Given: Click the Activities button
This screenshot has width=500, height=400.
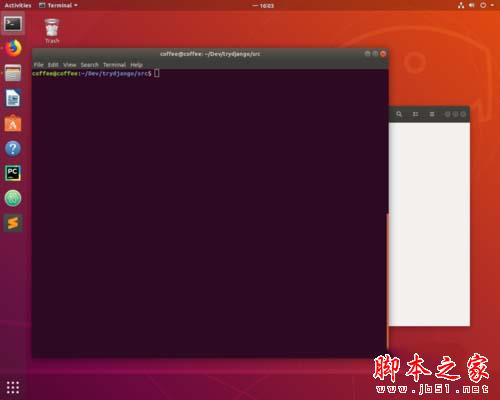Looking at the screenshot, I should tap(18, 5).
